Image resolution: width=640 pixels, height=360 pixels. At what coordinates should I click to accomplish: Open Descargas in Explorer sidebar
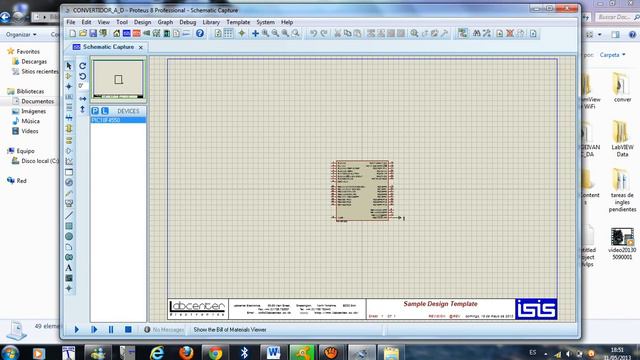(34, 62)
